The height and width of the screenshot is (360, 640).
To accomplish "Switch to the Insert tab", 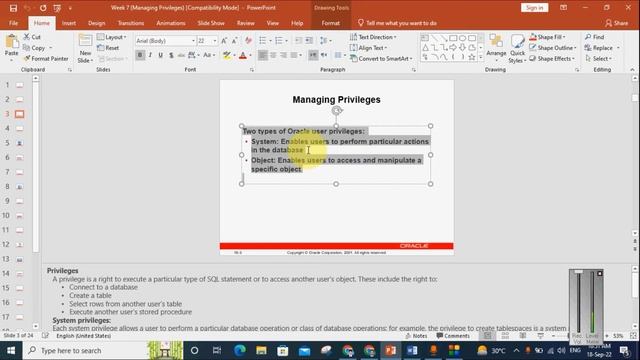I will (x=69, y=23).
